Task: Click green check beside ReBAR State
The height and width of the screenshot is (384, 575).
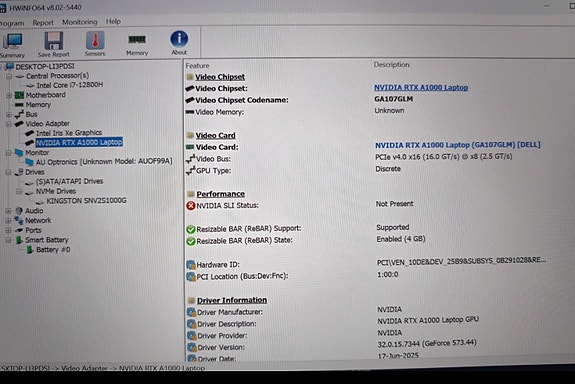Action: tap(191, 241)
